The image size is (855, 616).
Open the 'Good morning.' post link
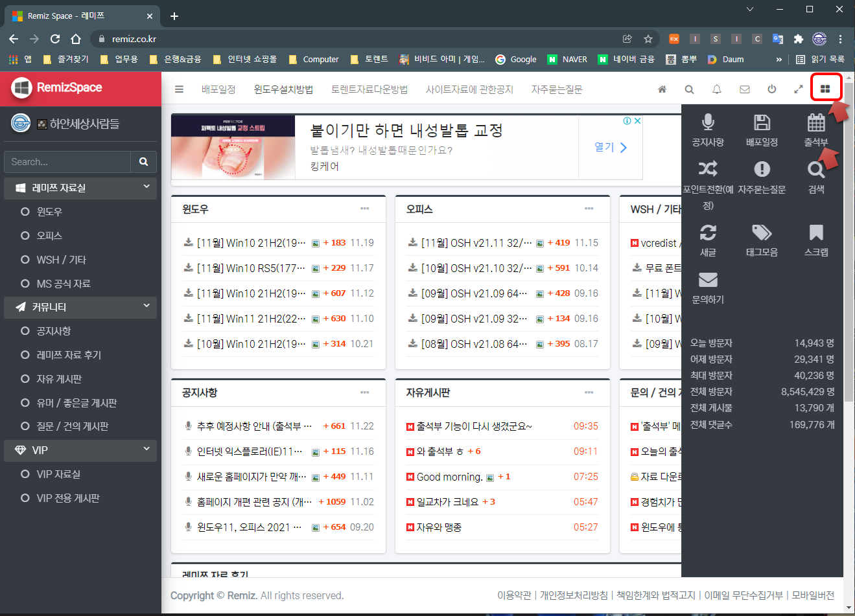[x=449, y=477]
